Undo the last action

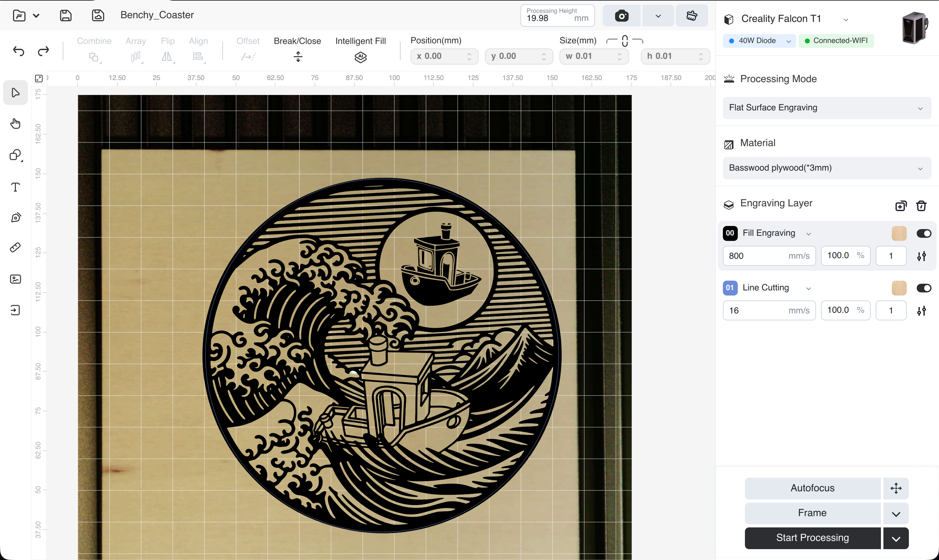click(19, 51)
